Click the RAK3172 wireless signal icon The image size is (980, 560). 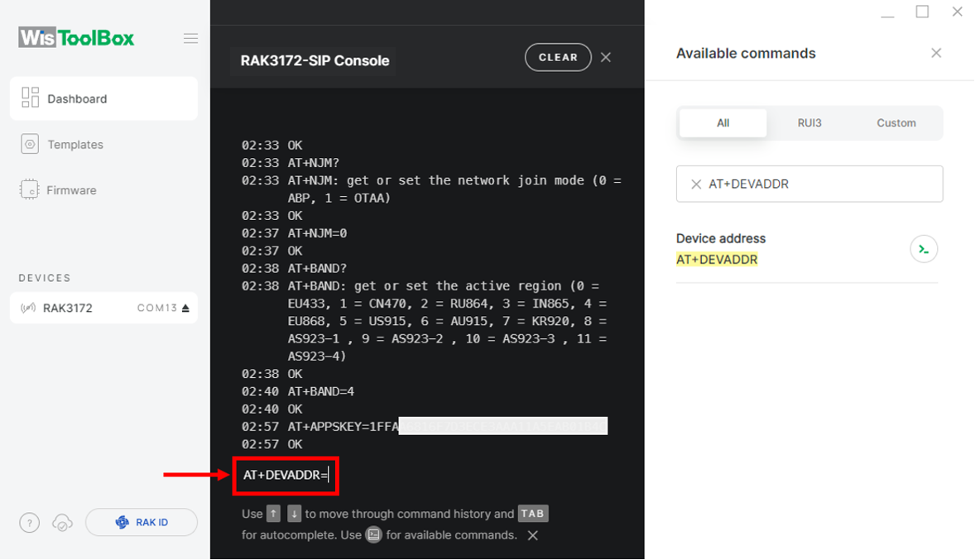point(28,308)
